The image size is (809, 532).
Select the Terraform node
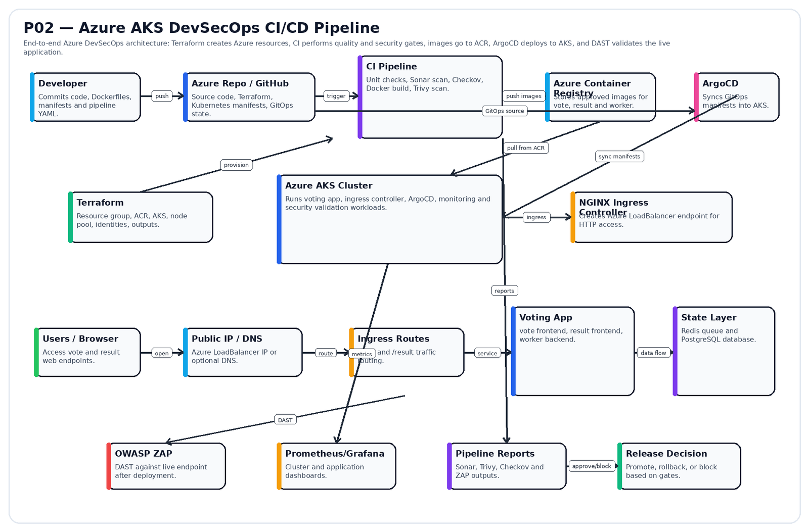pos(141,217)
